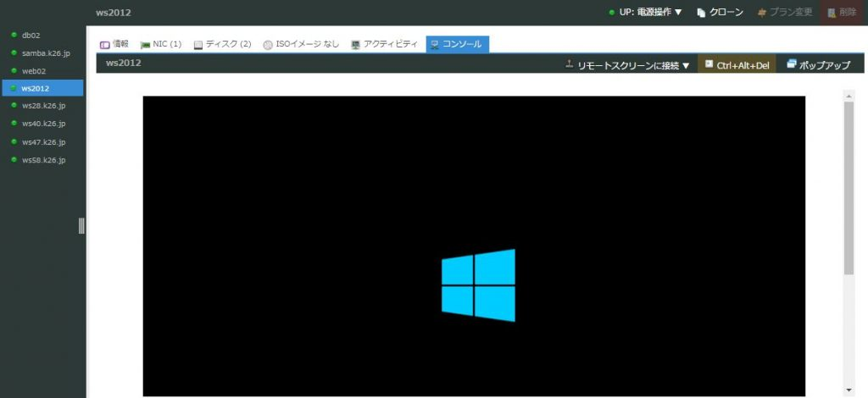Select the db02 server in sidebar
Image resolution: width=868 pixels, height=398 pixels.
pos(33,35)
